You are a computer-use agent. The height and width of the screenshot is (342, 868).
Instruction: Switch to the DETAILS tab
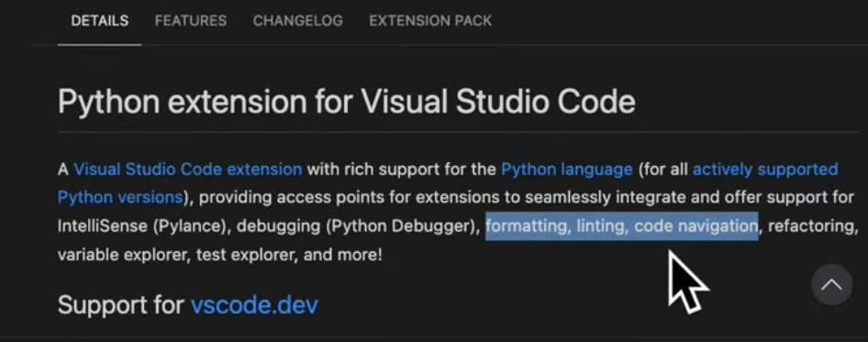100,21
